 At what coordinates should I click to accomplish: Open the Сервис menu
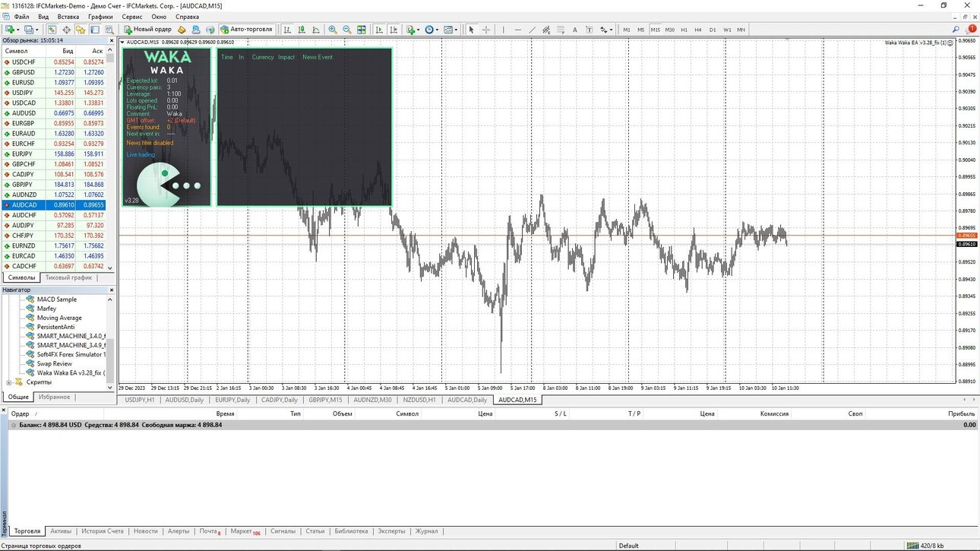(132, 16)
